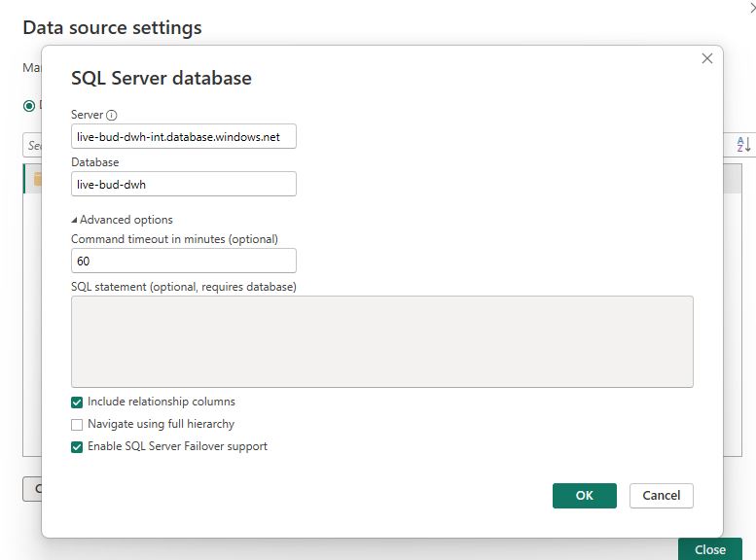Click the SQL statement text area
Viewport: 756px width, 560px height.
tap(381, 341)
